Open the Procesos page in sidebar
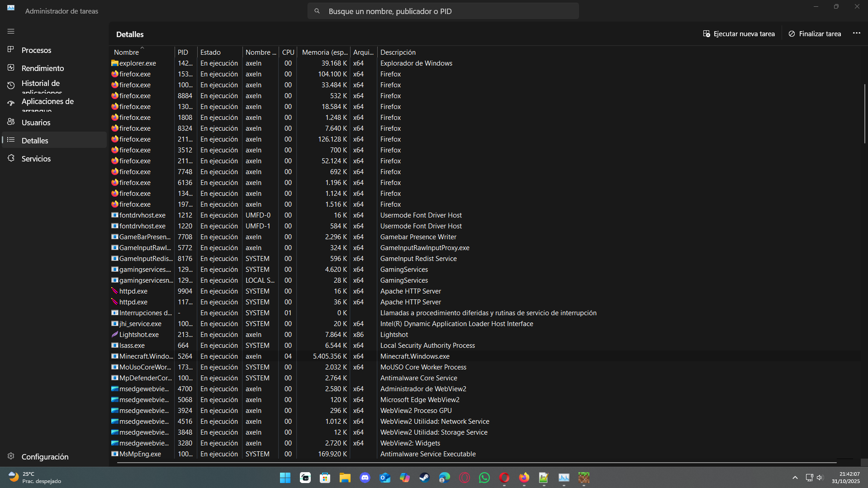868x488 pixels. (36, 50)
